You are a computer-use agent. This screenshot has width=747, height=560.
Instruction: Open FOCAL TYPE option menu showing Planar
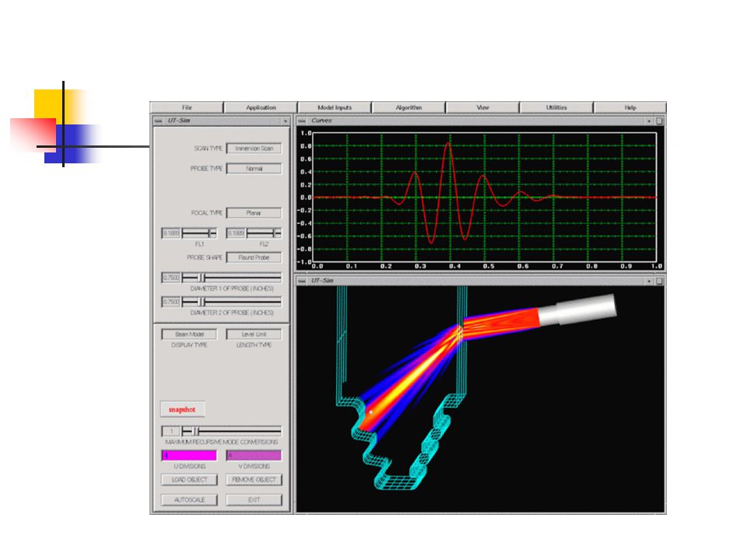(254, 213)
